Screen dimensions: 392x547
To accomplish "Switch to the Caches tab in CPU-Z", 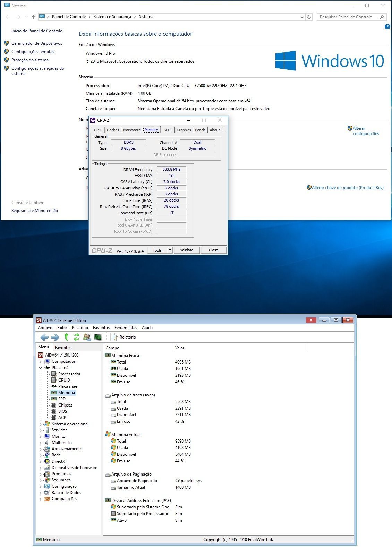I will pos(113,130).
